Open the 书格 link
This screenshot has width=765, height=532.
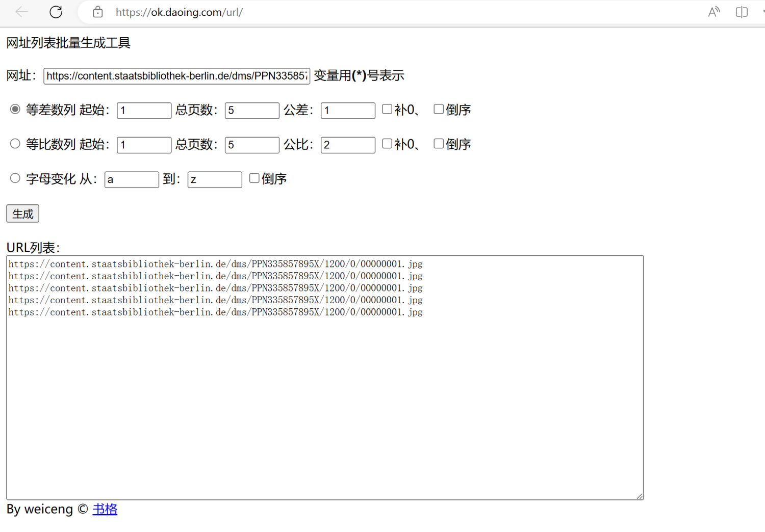coord(105,509)
